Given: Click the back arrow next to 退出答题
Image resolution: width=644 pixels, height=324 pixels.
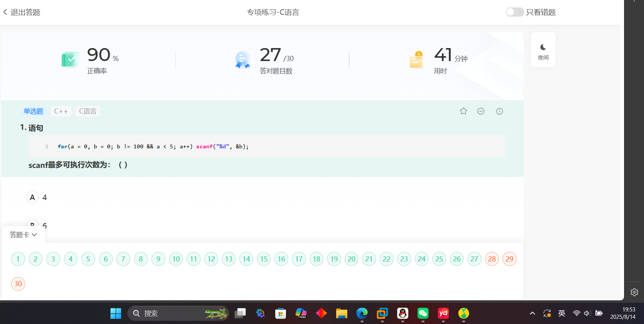Looking at the screenshot, I should [5, 12].
